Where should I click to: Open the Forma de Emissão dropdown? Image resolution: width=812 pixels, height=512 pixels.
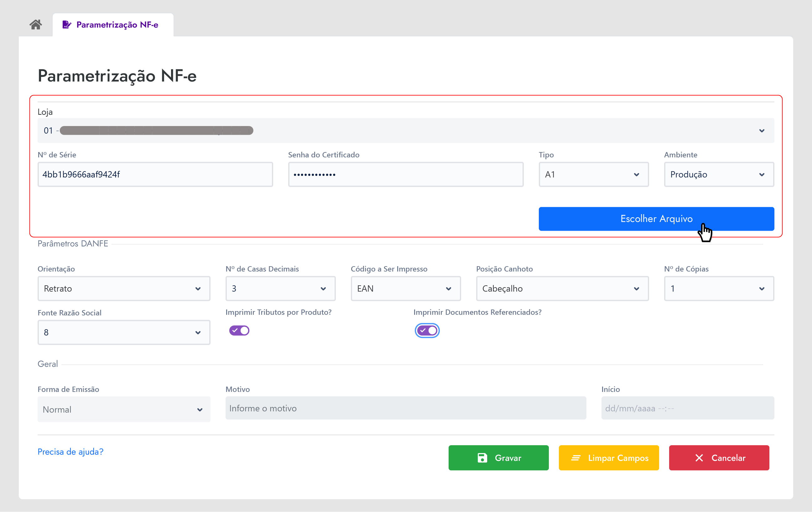click(124, 409)
